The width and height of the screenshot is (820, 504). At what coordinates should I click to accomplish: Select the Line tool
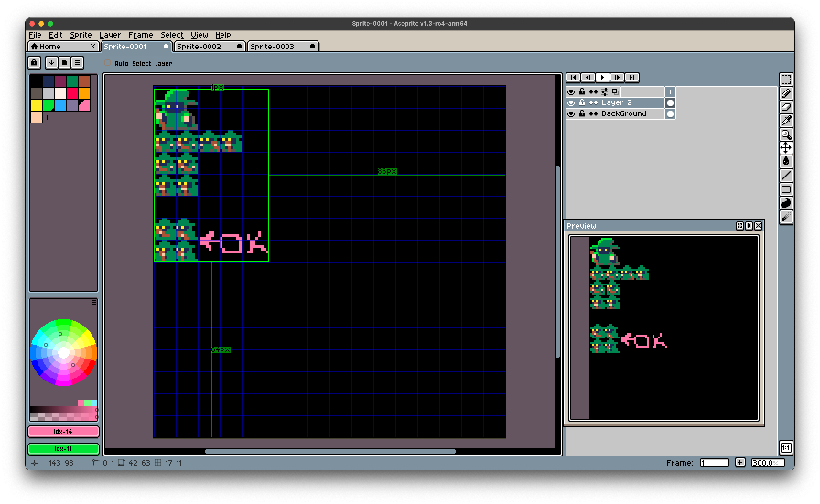click(786, 175)
